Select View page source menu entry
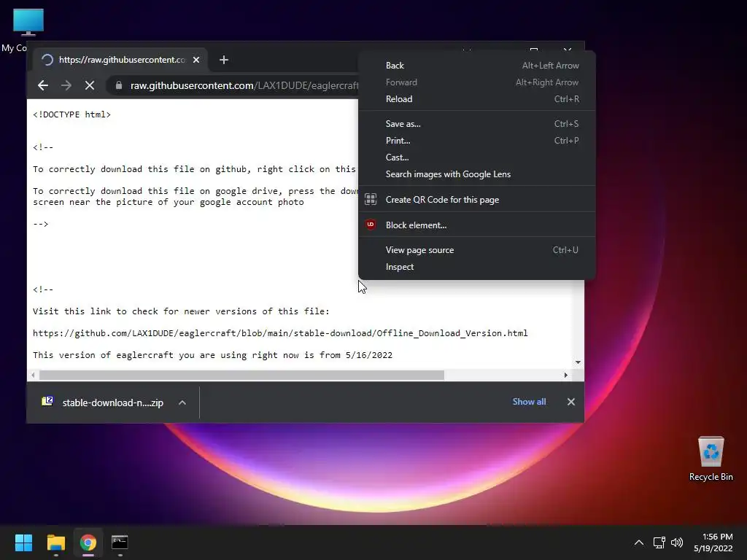This screenshot has width=747, height=560. coord(477,250)
